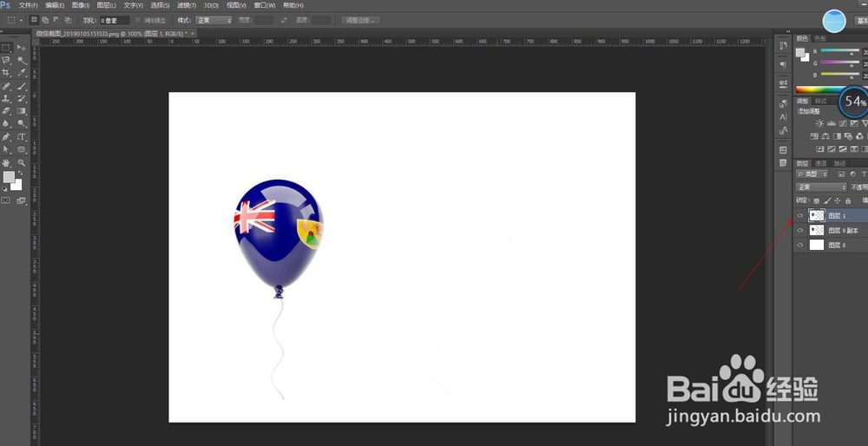Select the Brush tool
The image size is (868, 446).
click(x=21, y=86)
